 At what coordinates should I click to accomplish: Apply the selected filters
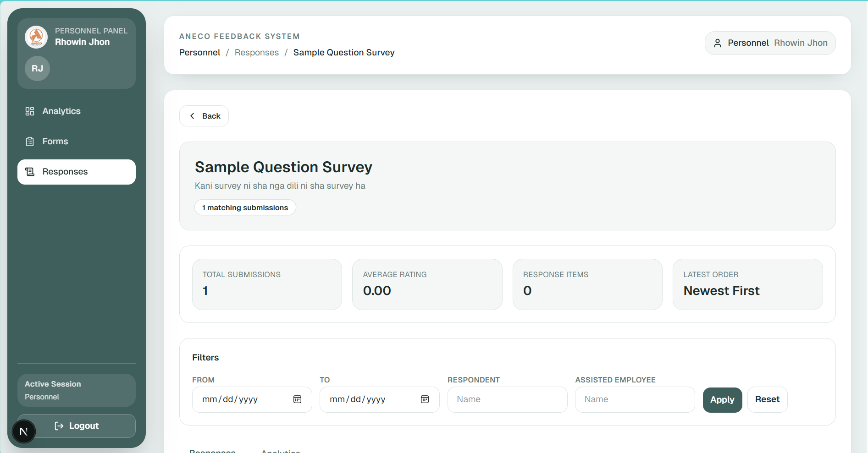tap(722, 400)
